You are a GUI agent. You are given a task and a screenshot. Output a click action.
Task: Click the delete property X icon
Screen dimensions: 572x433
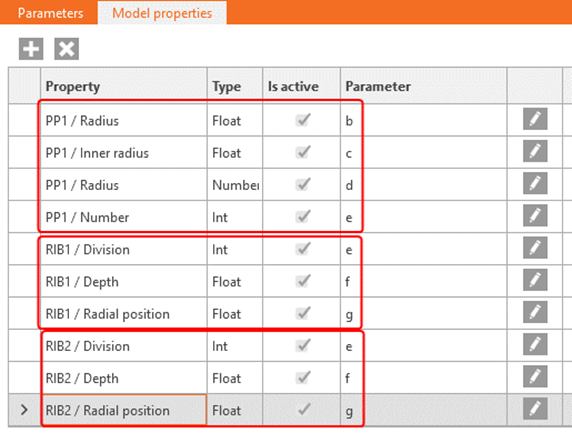[66, 49]
